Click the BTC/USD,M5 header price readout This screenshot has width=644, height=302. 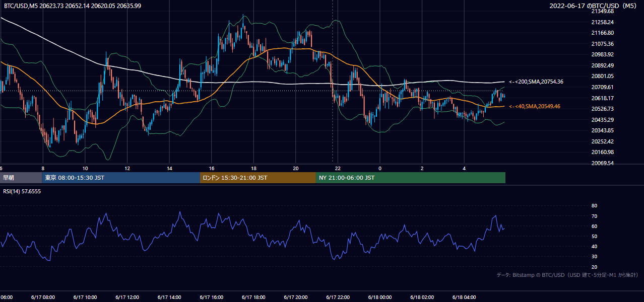[72, 6]
